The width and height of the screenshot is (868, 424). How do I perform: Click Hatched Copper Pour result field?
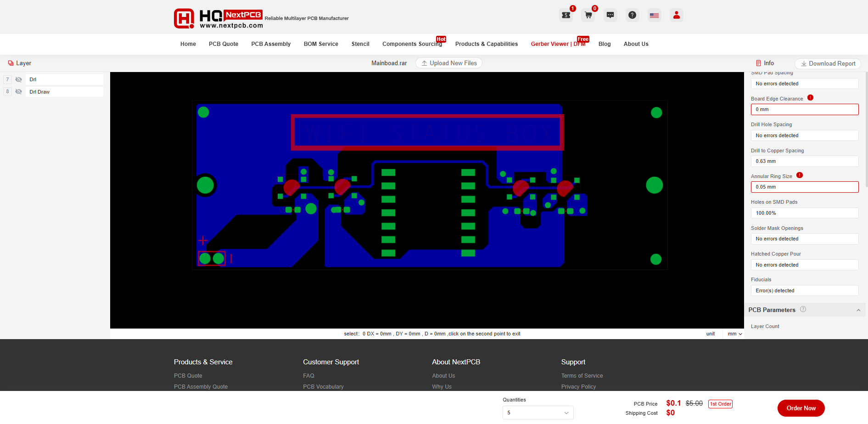click(x=805, y=265)
